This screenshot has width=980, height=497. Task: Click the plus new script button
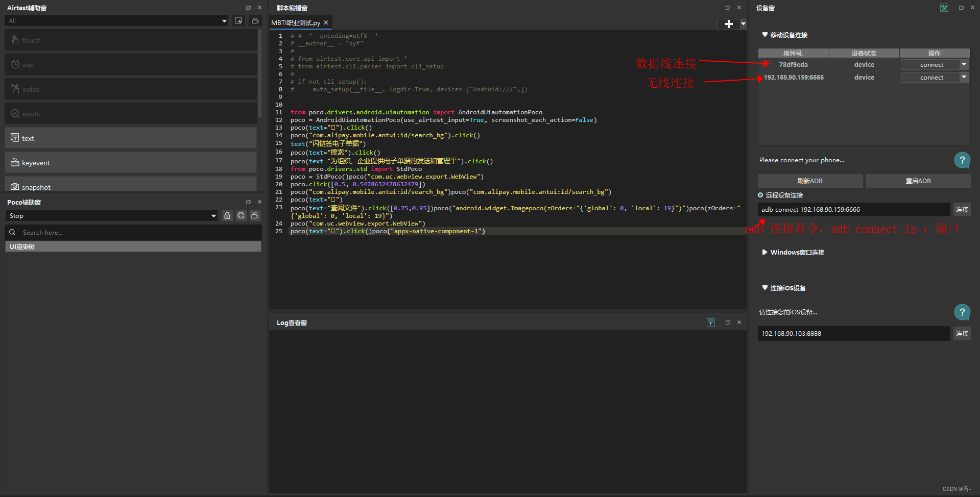729,24
